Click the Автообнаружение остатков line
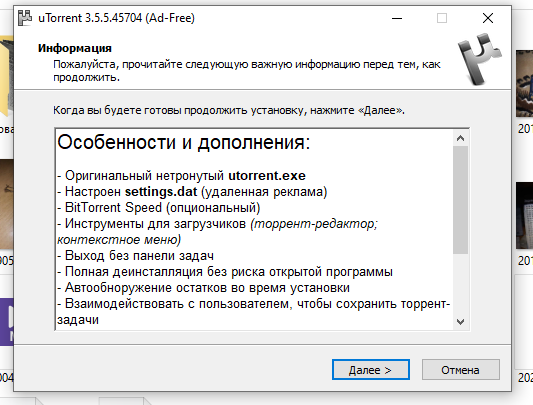The height and width of the screenshot is (405, 533). point(204,288)
